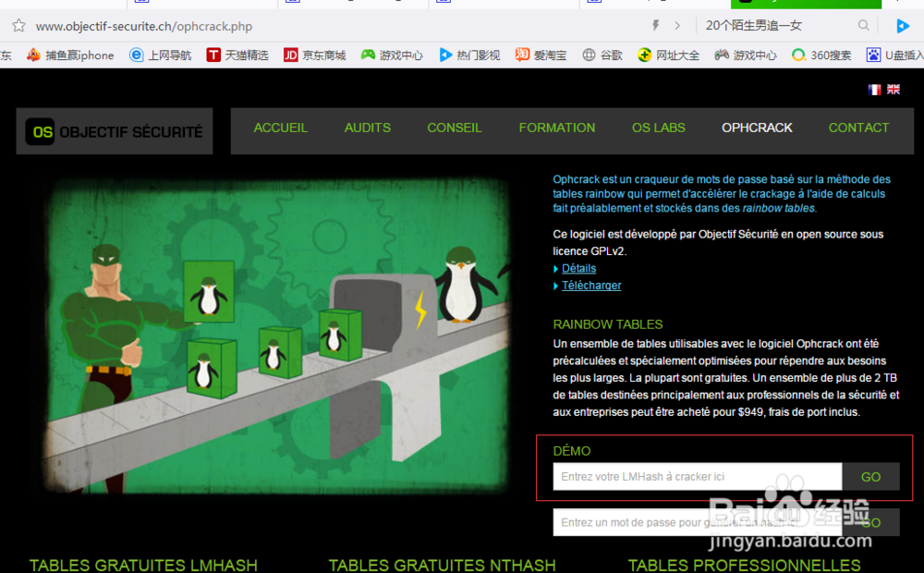The width and height of the screenshot is (924, 573).
Task: Click the lightning bolt icon in address bar
Action: [x=655, y=25]
